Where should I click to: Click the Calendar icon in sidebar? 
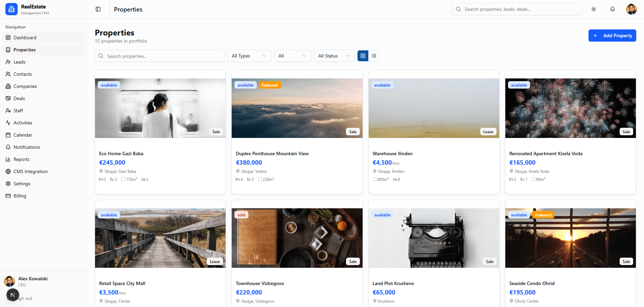click(x=8, y=135)
